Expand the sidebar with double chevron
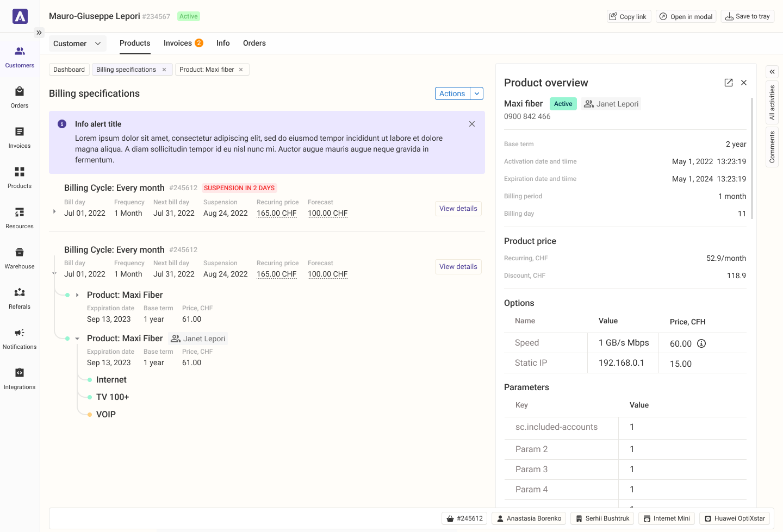783x532 pixels. tap(39, 33)
